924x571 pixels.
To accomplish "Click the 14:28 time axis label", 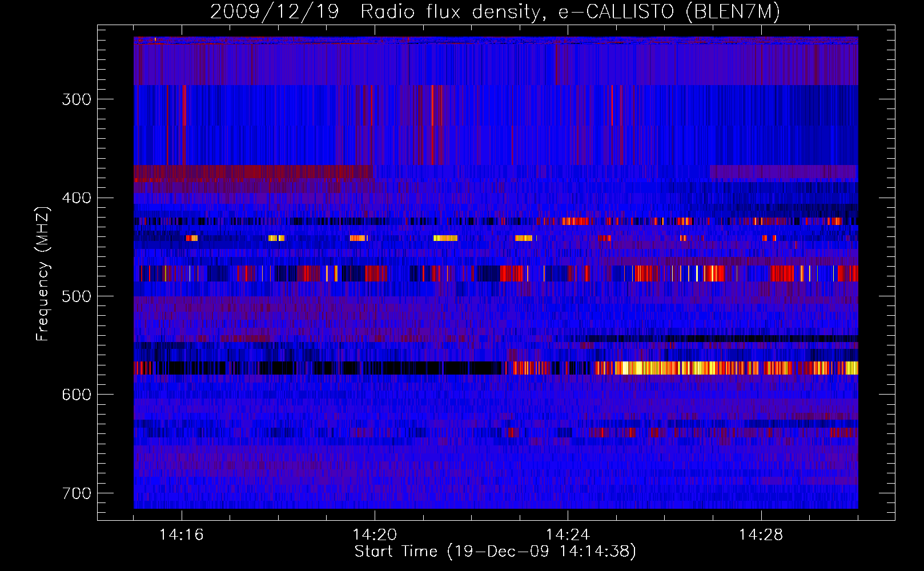I will click(x=761, y=535).
